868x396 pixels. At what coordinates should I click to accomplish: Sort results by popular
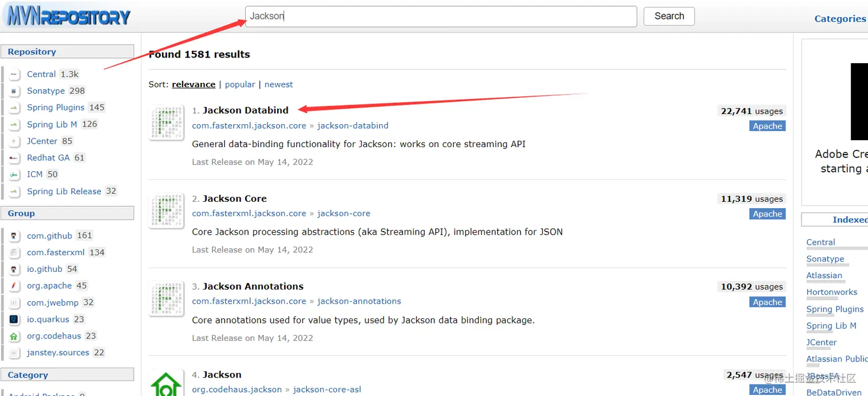(240, 84)
